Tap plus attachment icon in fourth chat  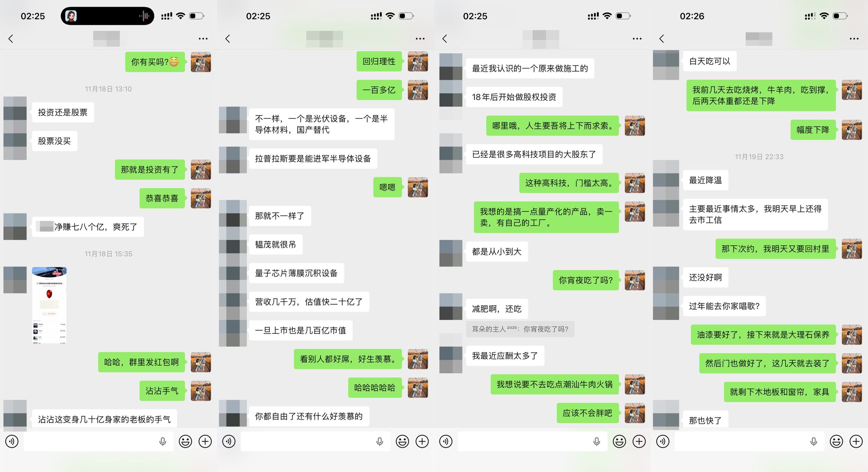[856, 441]
